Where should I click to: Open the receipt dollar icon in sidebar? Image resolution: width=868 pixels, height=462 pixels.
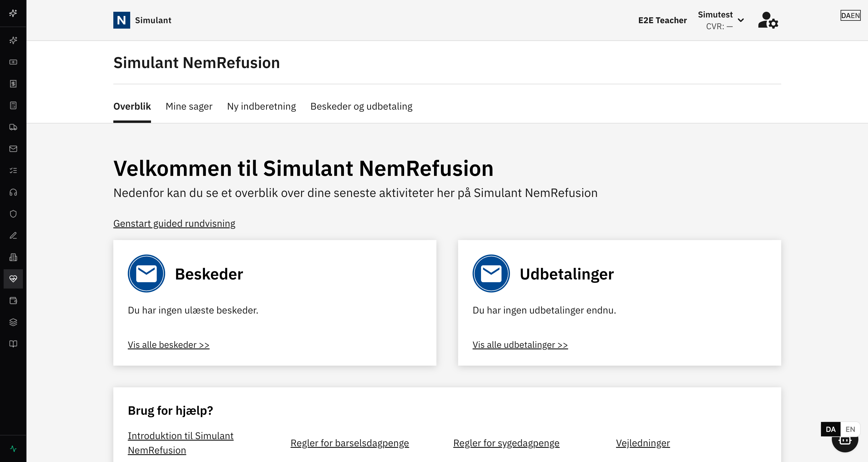[13, 83]
